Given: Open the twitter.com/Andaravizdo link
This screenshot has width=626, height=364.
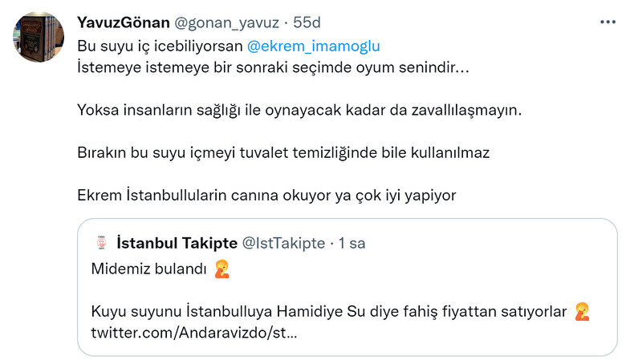Looking at the screenshot, I should pos(193,331).
